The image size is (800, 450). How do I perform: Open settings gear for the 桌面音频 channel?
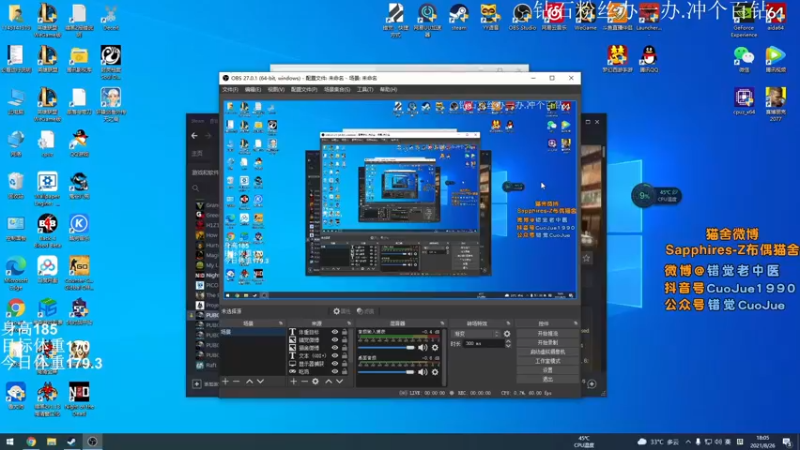pos(435,372)
